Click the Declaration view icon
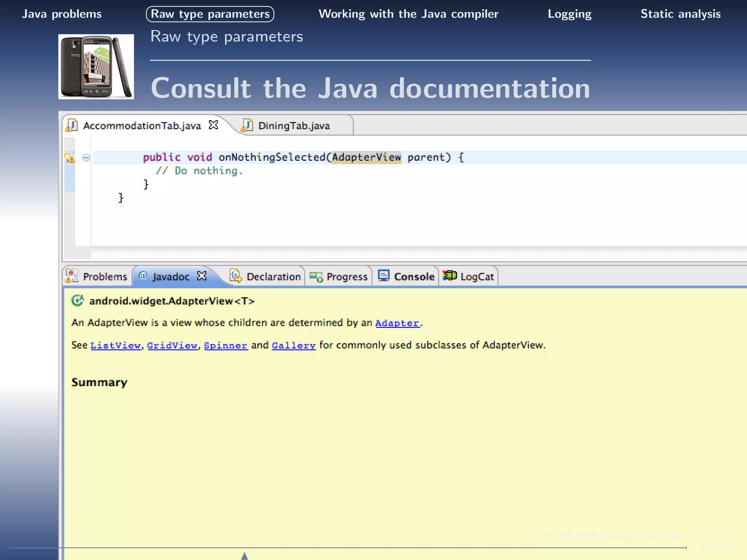The image size is (747, 560). pos(236,276)
